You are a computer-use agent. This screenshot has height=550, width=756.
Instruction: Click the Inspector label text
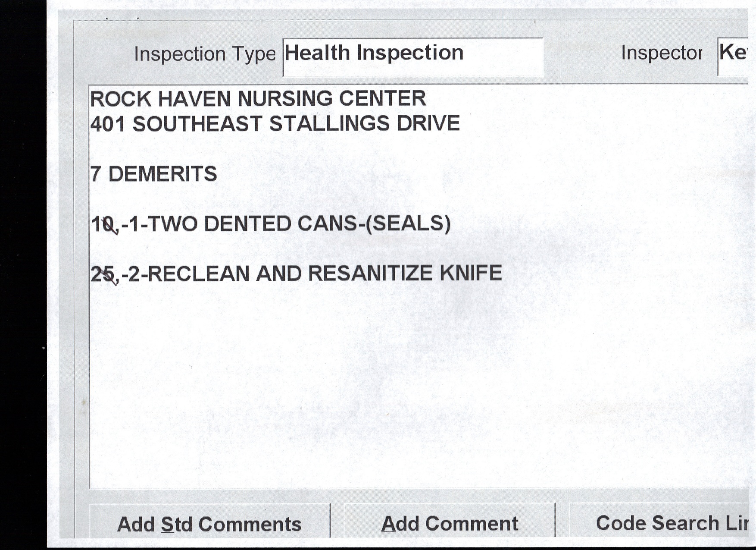pyautogui.click(x=661, y=53)
